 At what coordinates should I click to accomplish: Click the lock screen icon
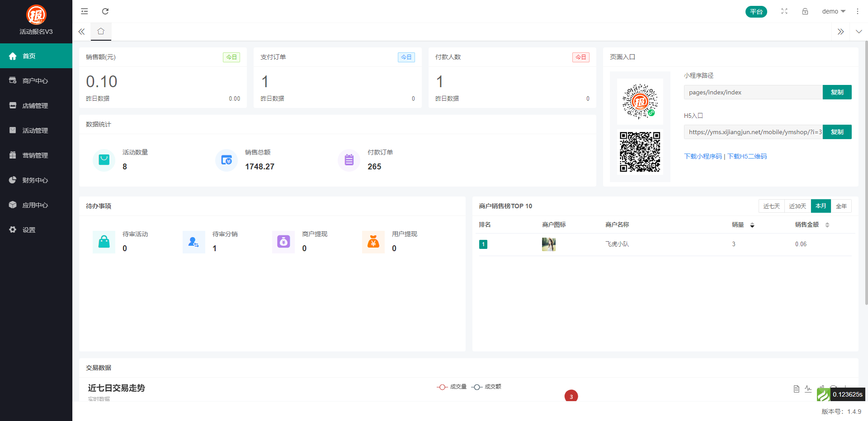coord(805,11)
